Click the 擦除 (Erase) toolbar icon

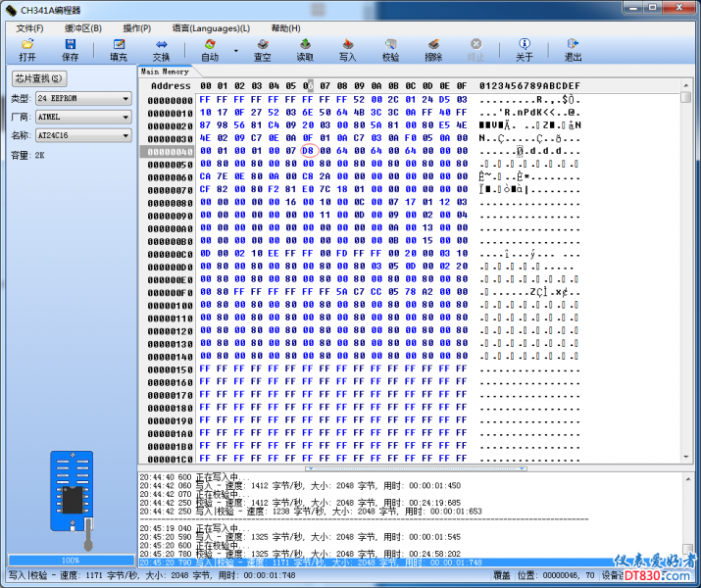[x=433, y=50]
